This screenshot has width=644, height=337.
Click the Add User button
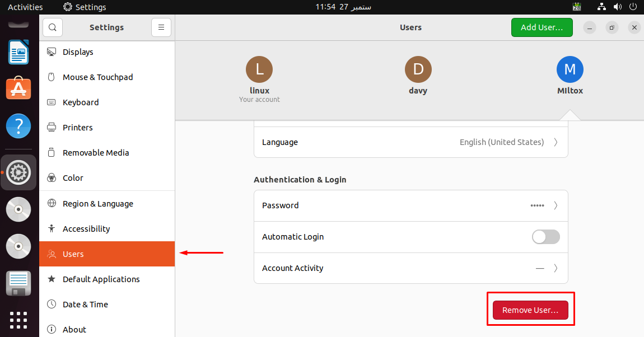pyautogui.click(x=542, y=27)
